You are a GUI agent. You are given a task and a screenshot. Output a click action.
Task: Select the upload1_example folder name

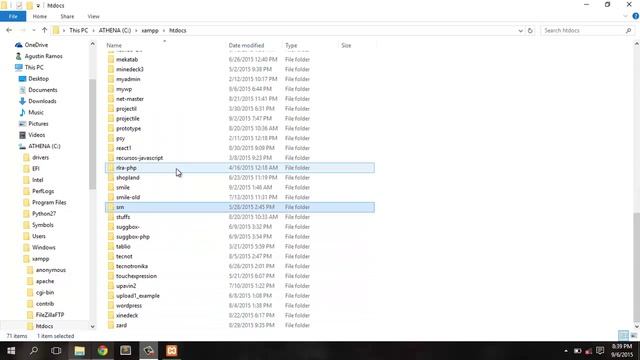pos(138,296)
